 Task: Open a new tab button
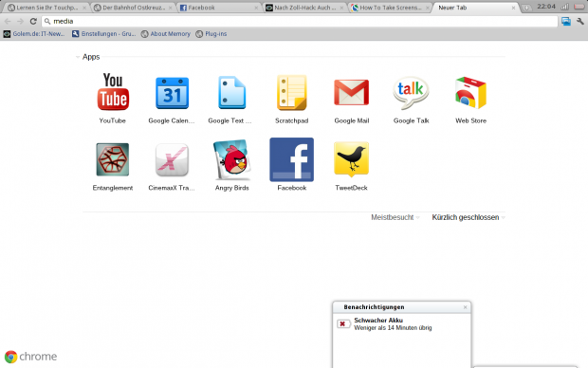pos(526,8)
